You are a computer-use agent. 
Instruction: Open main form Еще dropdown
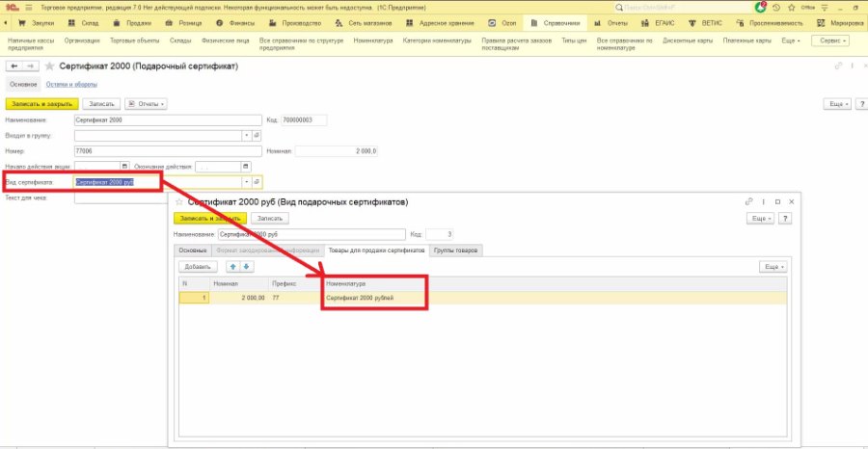836,104
